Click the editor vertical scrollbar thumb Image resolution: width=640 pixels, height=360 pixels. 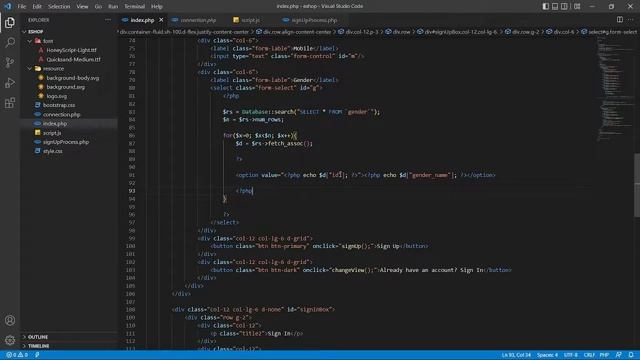637,186
